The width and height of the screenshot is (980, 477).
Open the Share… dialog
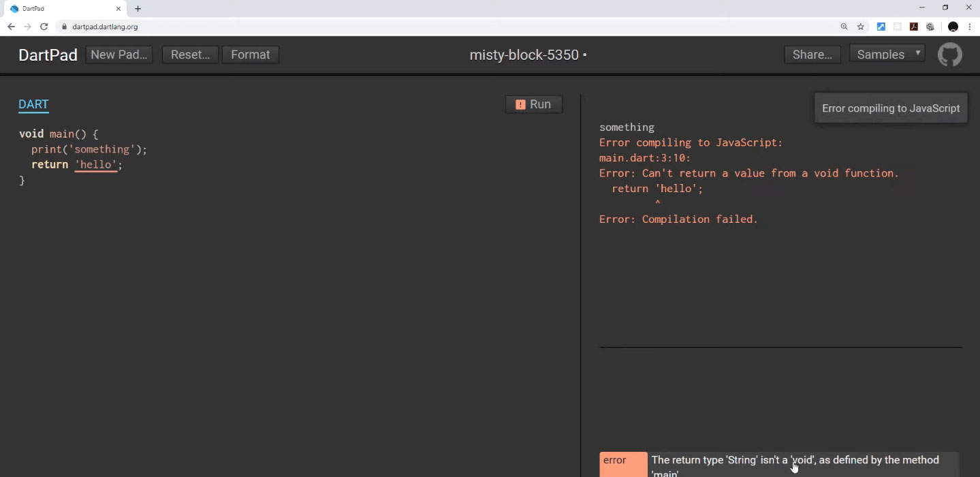coord(812,55)
